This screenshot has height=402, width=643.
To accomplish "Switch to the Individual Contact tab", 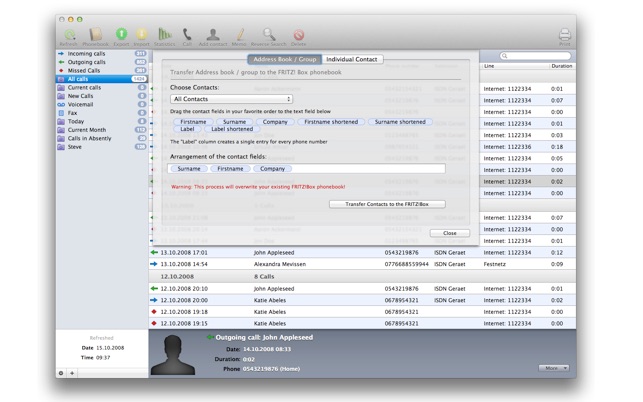I will [x=352, y=60].
